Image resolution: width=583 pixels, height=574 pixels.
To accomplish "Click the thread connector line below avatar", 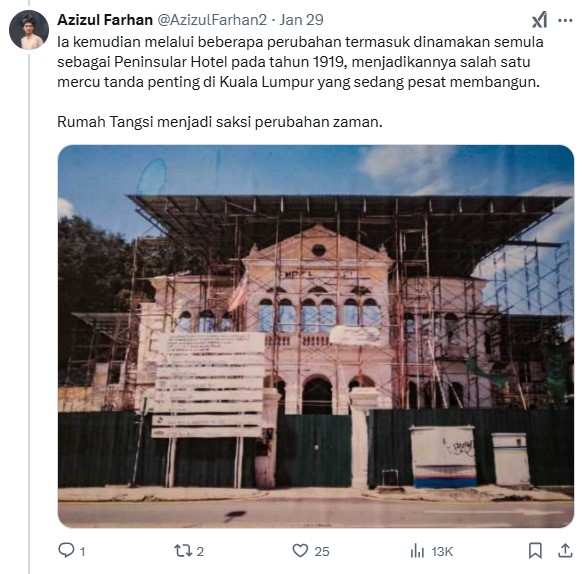I will click(x=29, y=312).
